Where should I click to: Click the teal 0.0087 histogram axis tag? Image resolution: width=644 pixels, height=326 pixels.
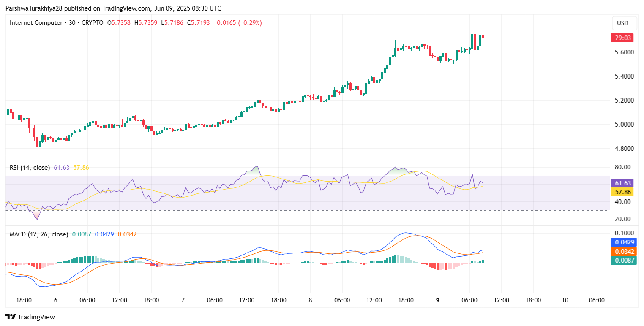pos(623,261)
